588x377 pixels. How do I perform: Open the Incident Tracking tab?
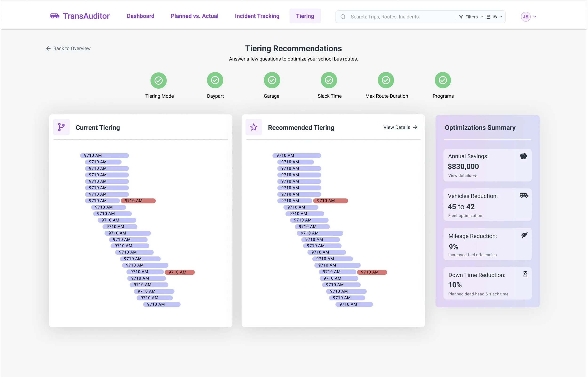click(x=257, y=16)
